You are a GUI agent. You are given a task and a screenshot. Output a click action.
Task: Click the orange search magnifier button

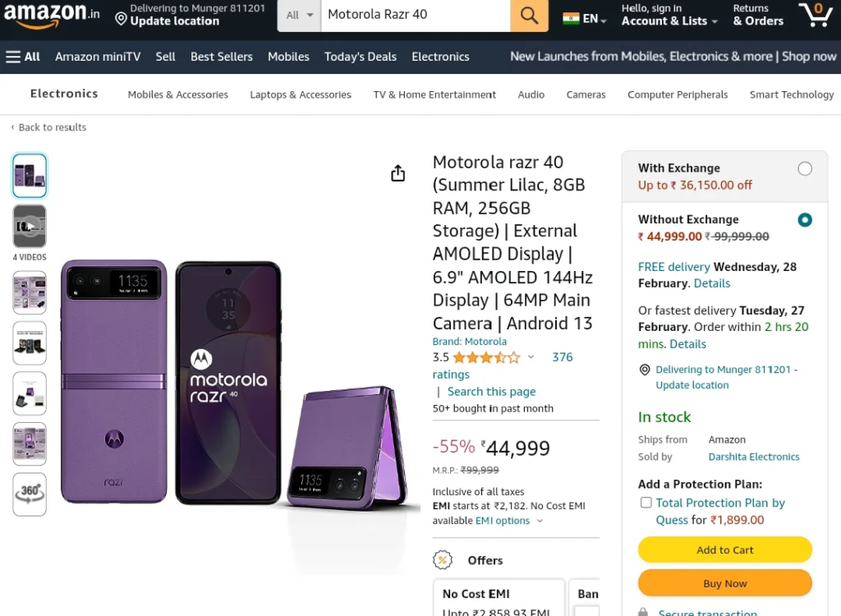(x=529, y=16)
